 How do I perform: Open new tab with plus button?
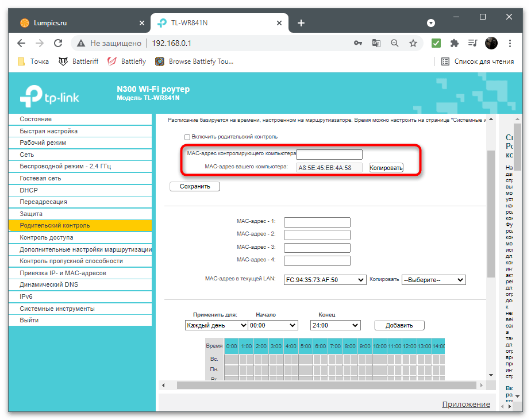[x=301, y=23]
